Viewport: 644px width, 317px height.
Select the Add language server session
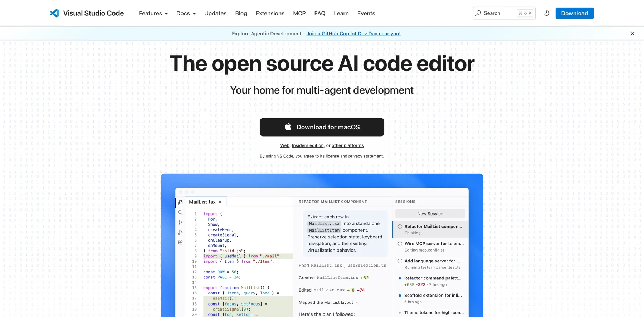click(x=431, y=264)
